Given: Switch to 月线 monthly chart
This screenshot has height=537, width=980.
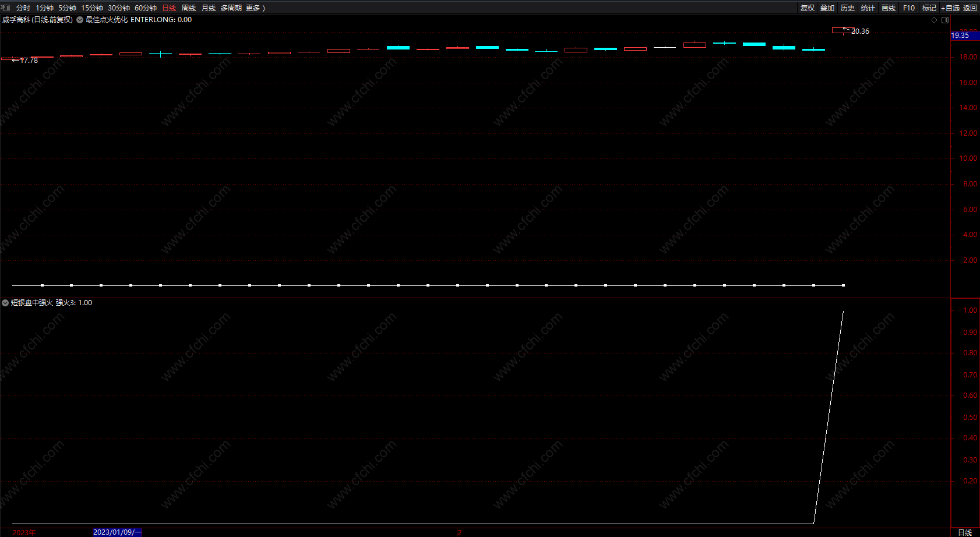Looking at the screenshot, I should [209, 8].
